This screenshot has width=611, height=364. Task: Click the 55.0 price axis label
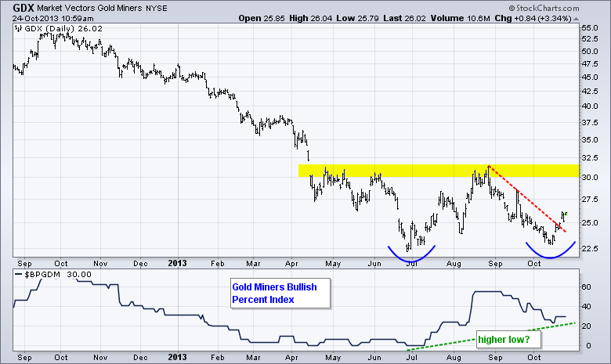590,27
